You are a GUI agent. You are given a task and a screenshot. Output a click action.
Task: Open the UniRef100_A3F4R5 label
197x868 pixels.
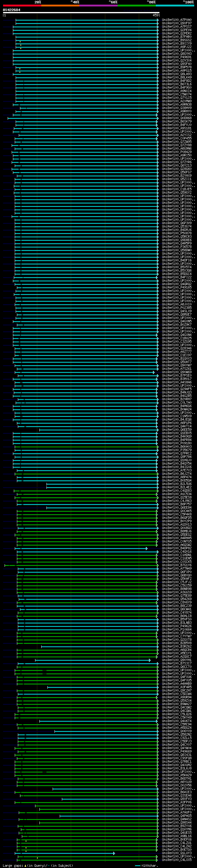pos(176,687)
